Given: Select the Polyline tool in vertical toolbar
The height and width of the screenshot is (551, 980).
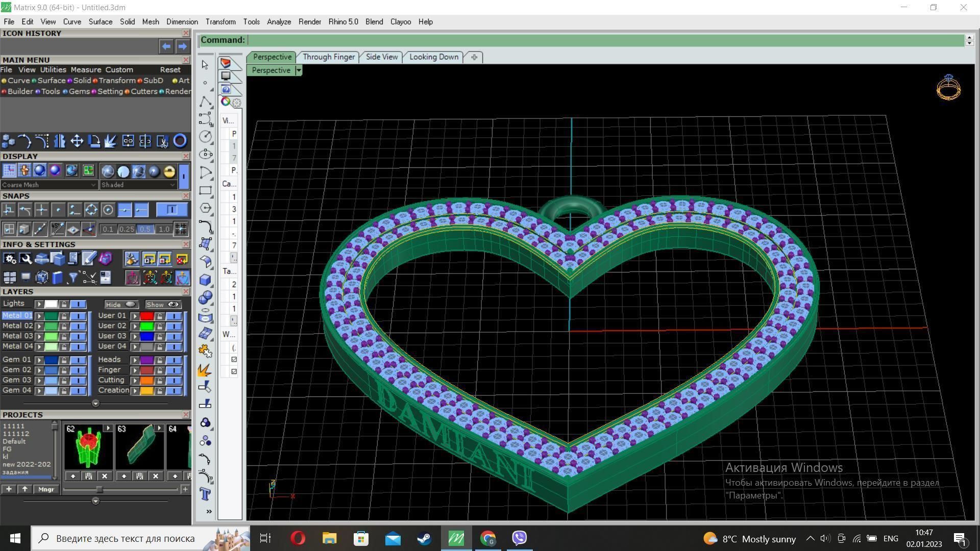Looking at the screenshot, I should (205, 102).
